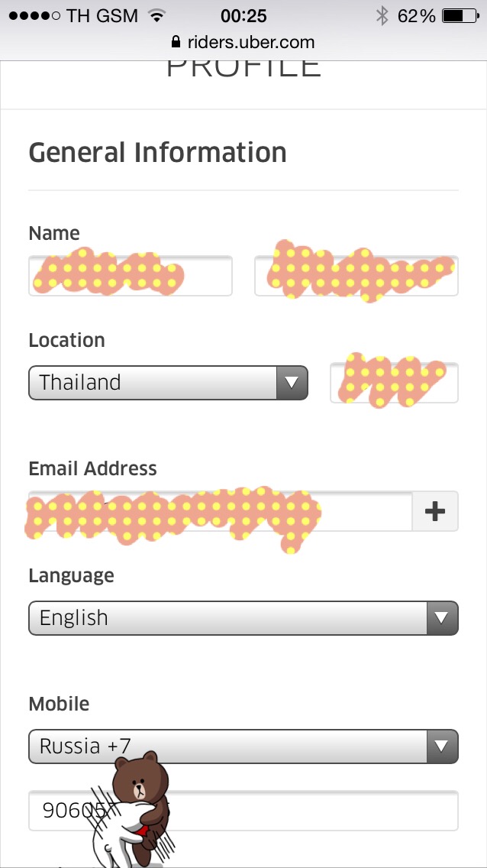Tap the first name input field
The width and height of the screenshot is (487, 868).
[x=131, y=276]
